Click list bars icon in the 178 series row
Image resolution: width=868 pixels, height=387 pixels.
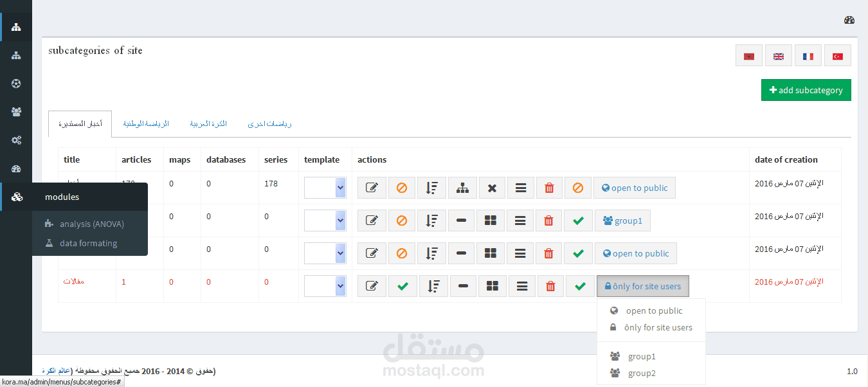[x=521, y=188]
